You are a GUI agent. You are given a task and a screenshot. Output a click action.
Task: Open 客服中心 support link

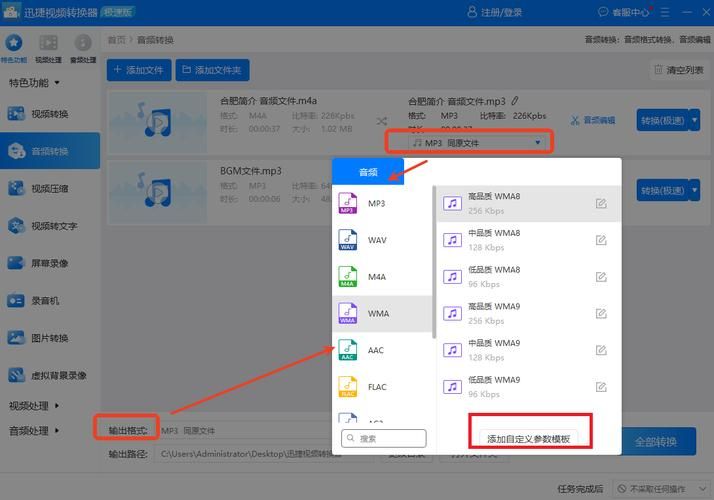click(624, 12)
